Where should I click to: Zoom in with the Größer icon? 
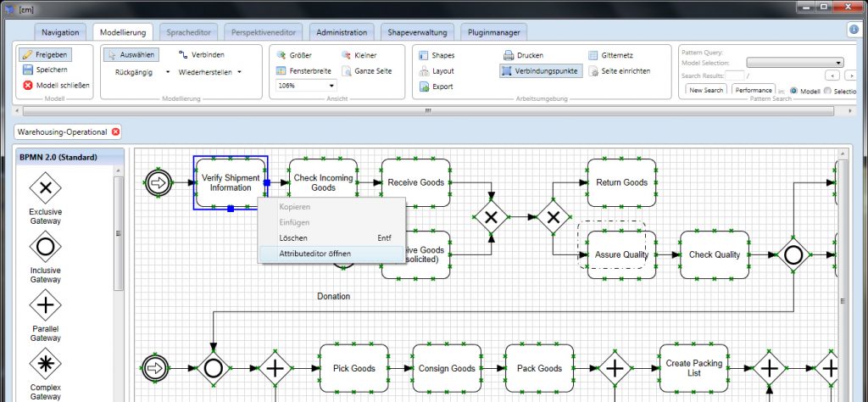click(x=283, y=55)
